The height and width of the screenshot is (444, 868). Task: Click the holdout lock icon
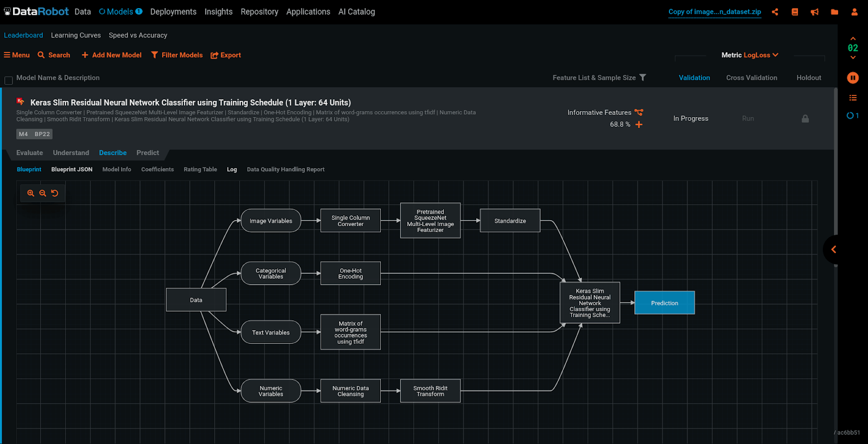click(x=805, y=118)
